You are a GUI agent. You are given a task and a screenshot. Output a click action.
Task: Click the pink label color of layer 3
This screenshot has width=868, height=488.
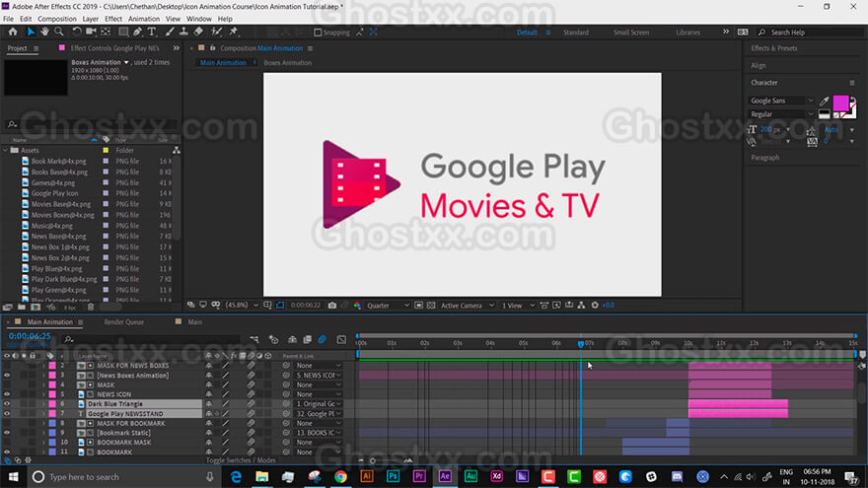[52, 376]
